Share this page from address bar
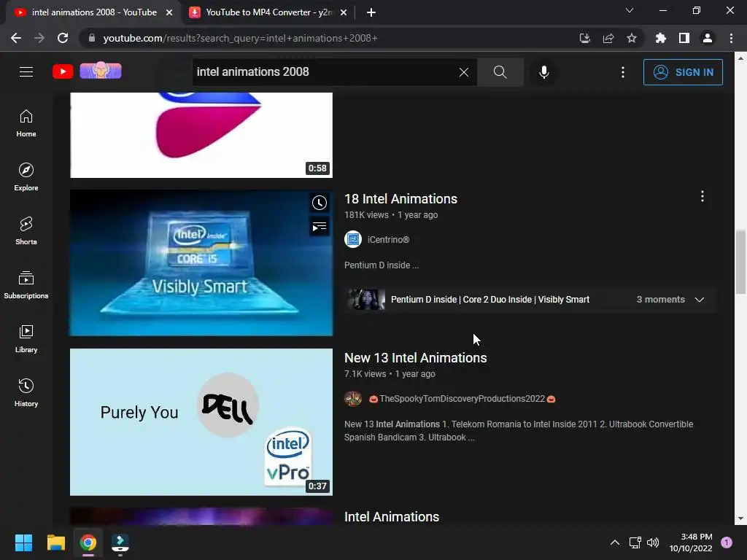 tap(608, 38)
